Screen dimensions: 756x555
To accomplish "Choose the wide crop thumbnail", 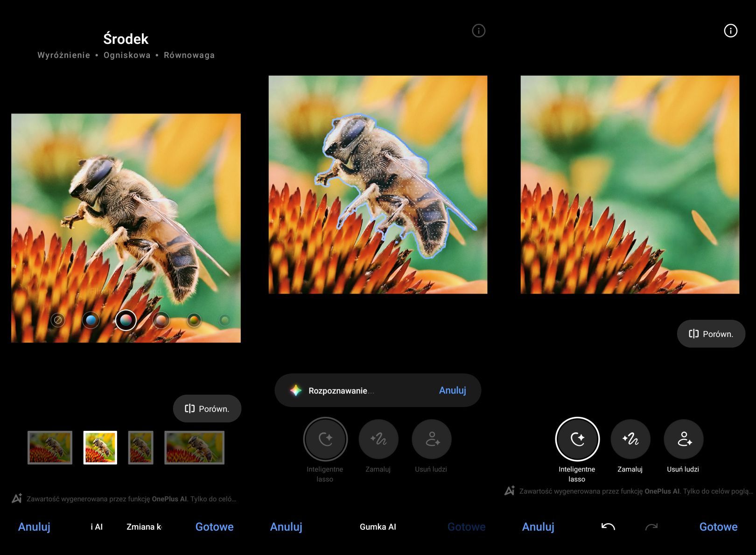I will (195, 448).
